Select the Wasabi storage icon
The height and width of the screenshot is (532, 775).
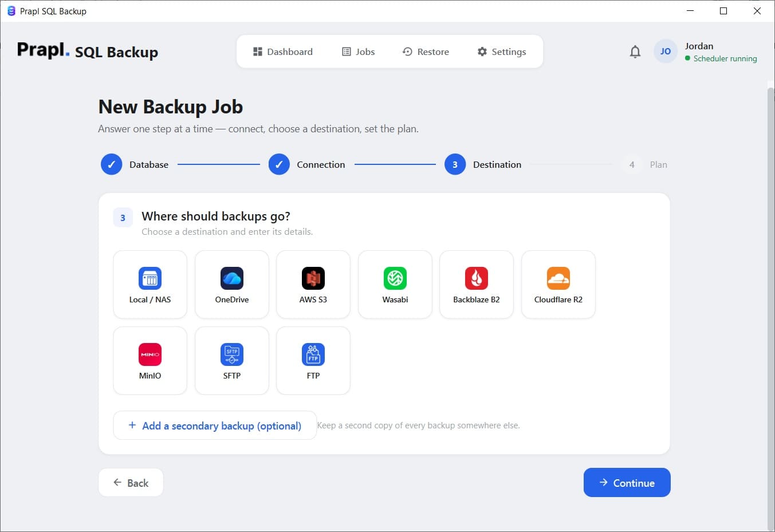click(x=395, y=278)
